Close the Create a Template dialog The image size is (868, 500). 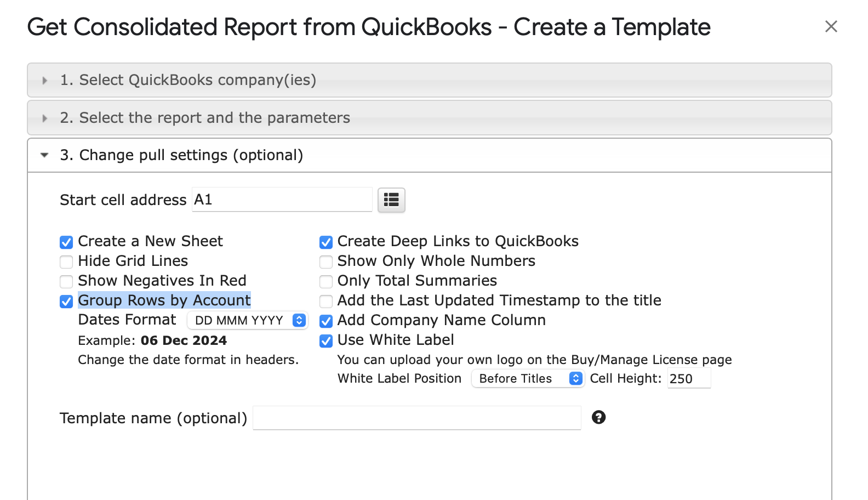831,26
